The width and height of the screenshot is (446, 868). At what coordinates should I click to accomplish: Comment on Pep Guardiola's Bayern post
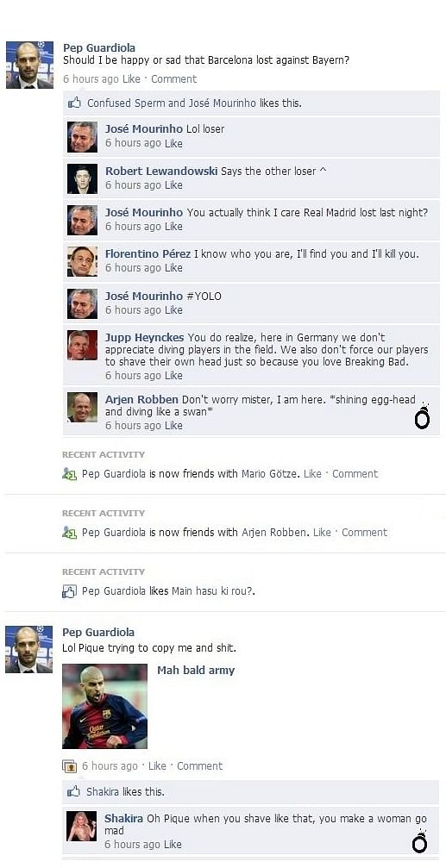click(173, 79)
